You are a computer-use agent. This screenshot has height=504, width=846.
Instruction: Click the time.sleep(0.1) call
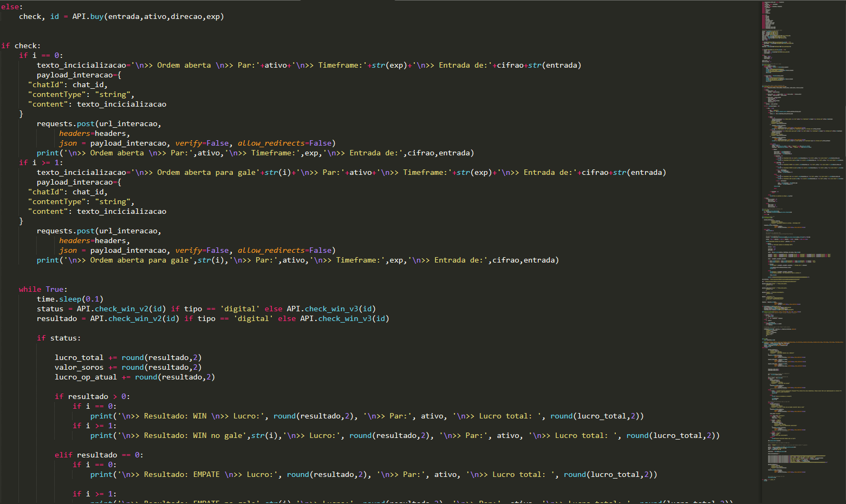pos(70,299)
